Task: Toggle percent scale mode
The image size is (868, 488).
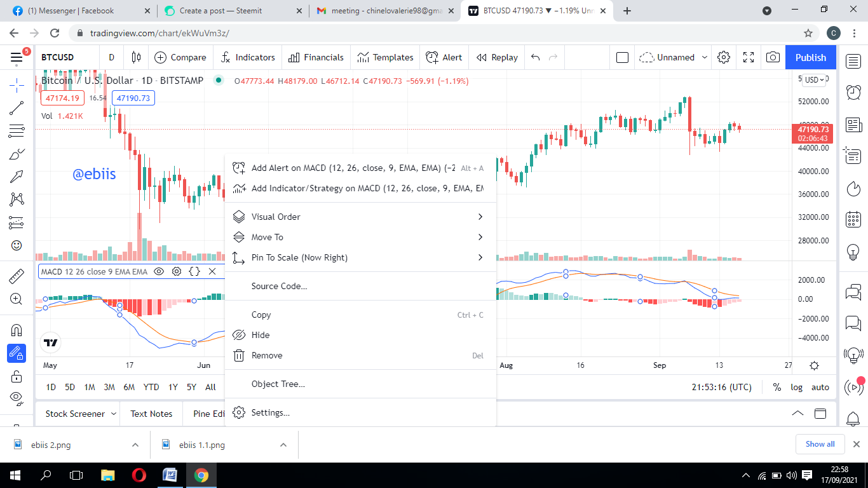Action: coord(776,387)
